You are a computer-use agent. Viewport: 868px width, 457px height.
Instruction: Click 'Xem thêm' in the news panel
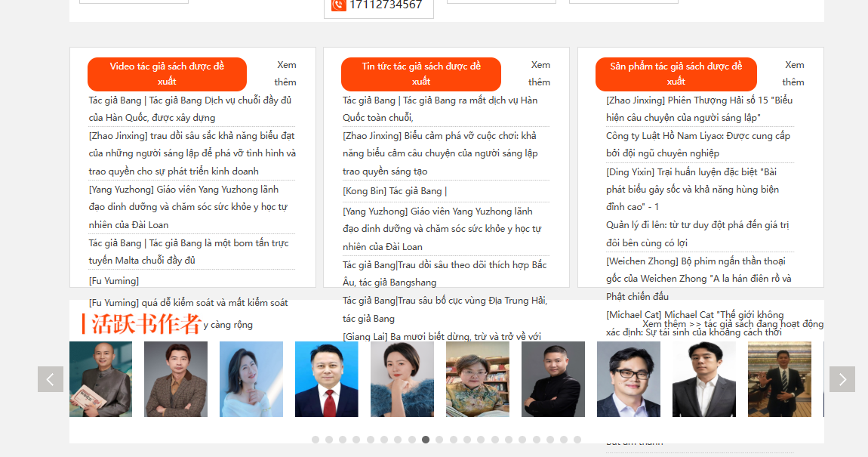point(539,73)
